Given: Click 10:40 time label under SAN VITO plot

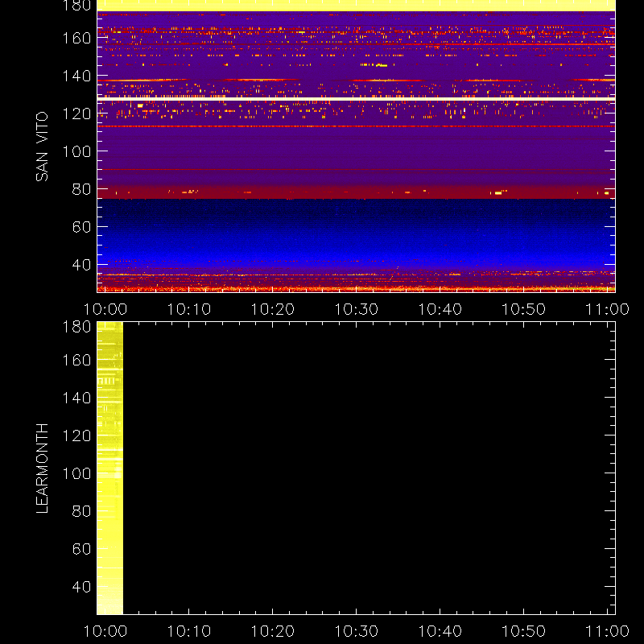Looking at the screenshot, I should pos(440,309).
